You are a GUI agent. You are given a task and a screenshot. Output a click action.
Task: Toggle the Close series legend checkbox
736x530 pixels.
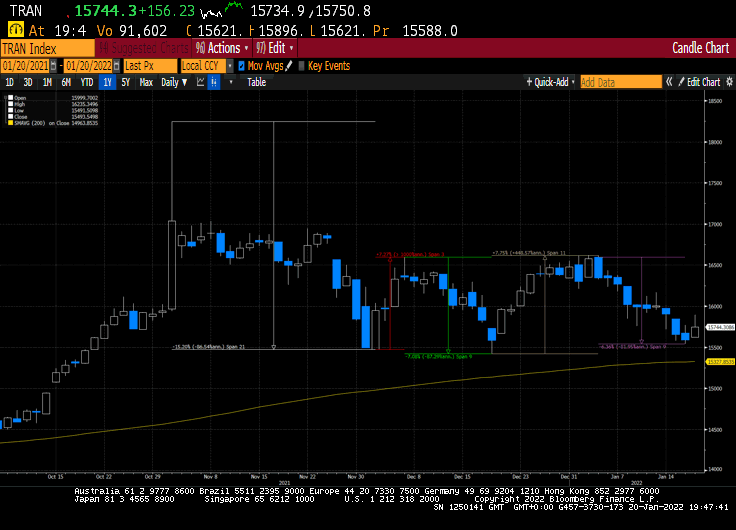coord(10,116)
